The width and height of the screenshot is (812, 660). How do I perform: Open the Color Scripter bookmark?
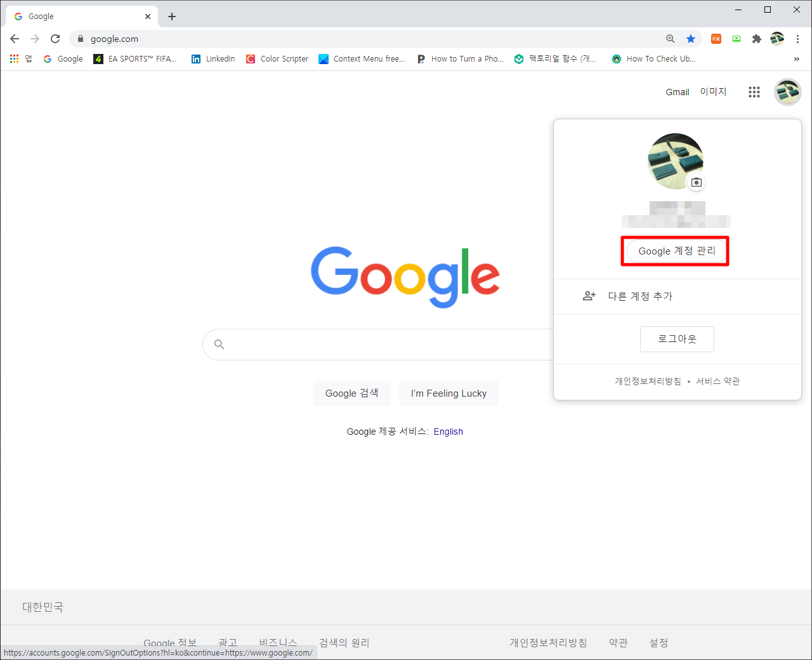(x=277, y=58)
